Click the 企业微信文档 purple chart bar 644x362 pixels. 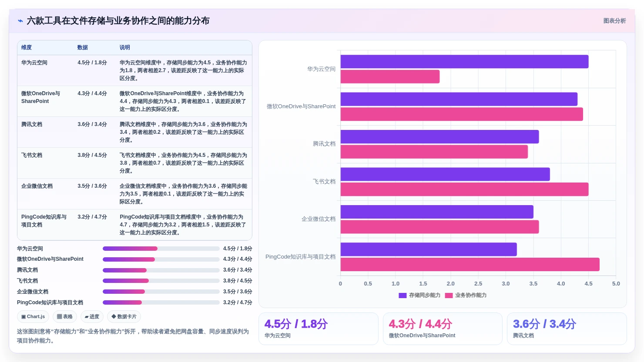[x=437, y=212]
